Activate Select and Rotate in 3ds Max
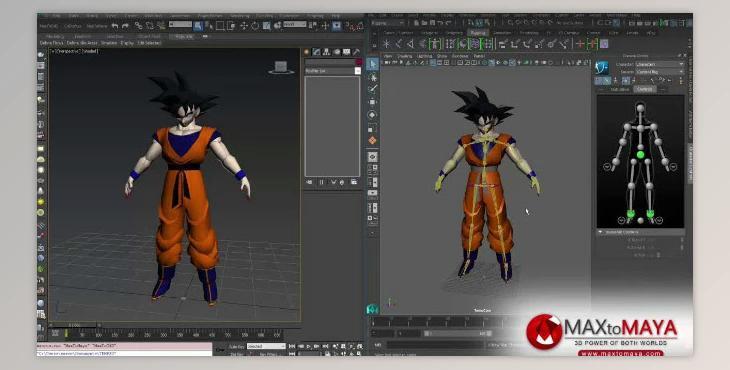730x370 pixels. (x=255, y=26)
